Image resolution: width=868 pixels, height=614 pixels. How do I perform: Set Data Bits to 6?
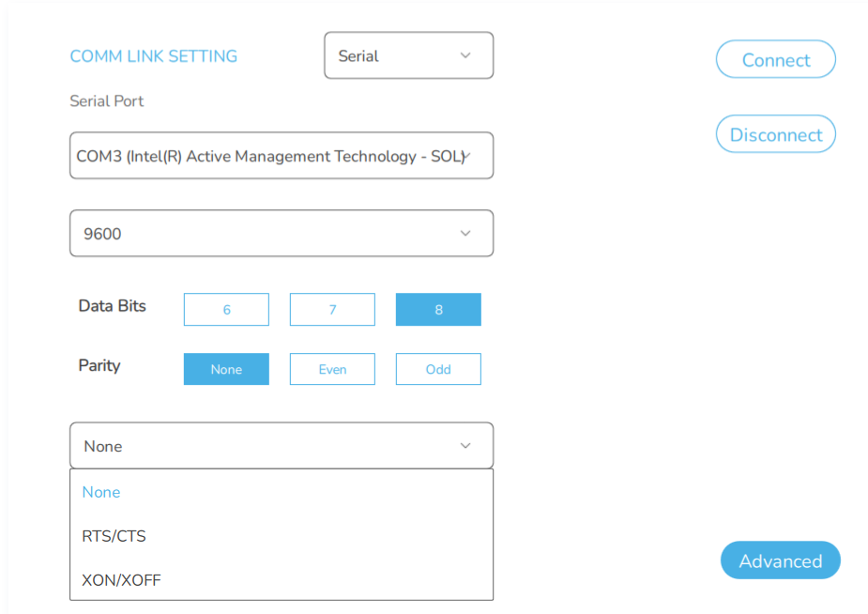226,310
